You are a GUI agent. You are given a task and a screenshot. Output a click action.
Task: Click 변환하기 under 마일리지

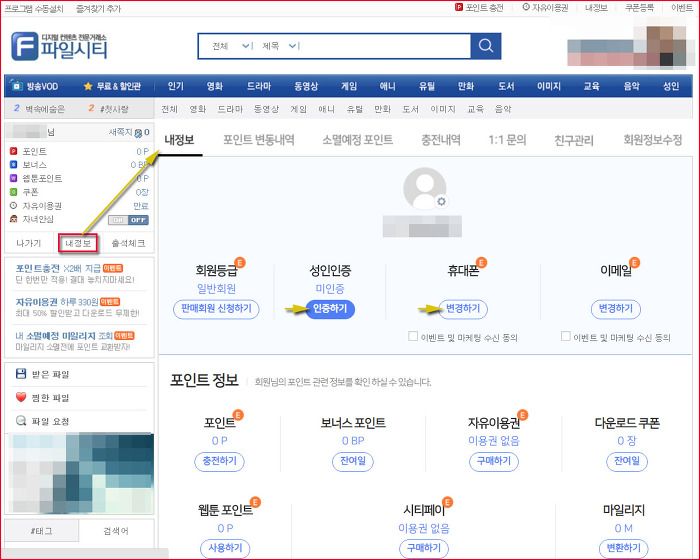point(623,548)
